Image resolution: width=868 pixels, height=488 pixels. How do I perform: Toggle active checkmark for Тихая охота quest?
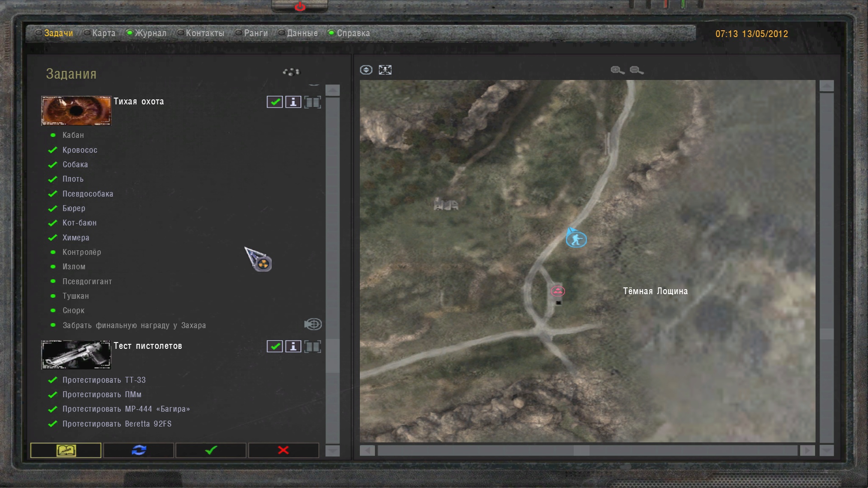(x=275, y=102)
